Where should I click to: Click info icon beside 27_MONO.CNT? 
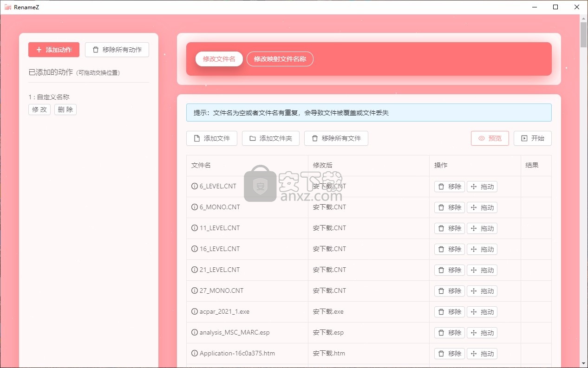point(195,291)
